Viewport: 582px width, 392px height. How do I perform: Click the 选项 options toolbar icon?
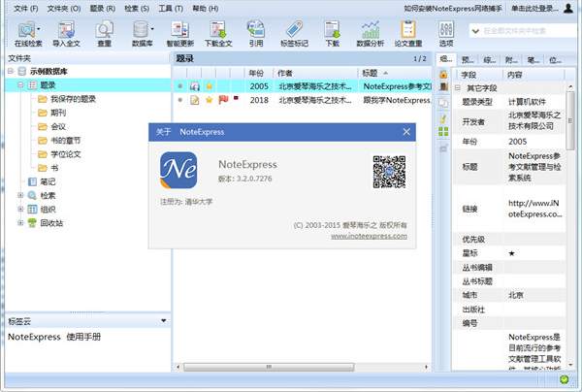tap(446, 29)
